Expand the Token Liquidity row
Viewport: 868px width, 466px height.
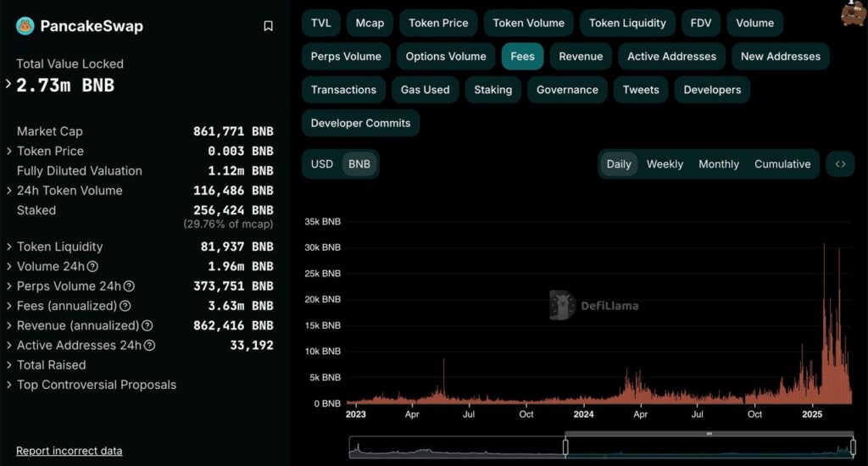8,247
